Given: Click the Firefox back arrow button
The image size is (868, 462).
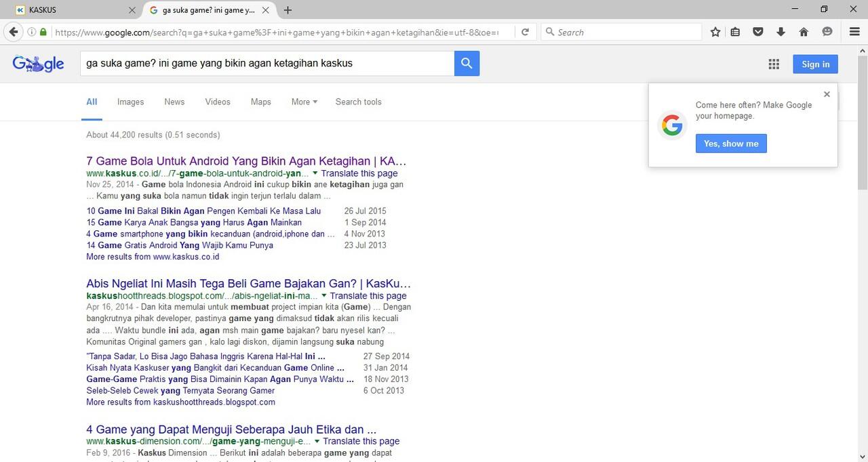Looking at the screenshot, I should [14, 32].
